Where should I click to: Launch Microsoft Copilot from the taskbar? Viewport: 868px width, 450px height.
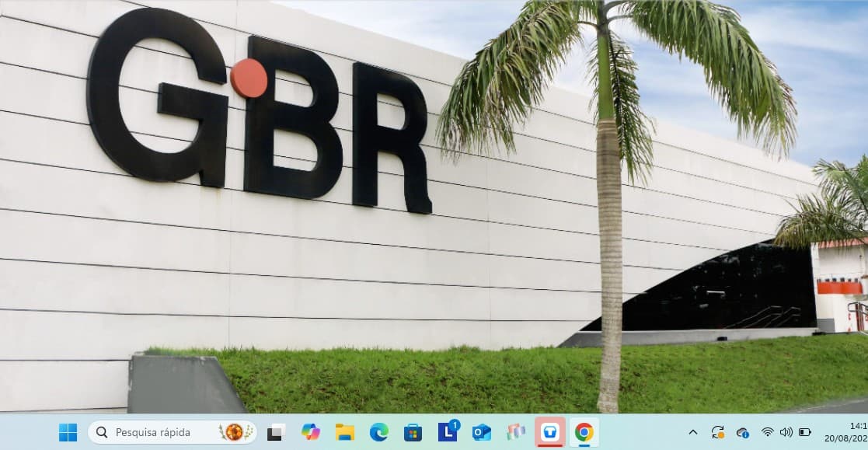click(x=311, y=432)
